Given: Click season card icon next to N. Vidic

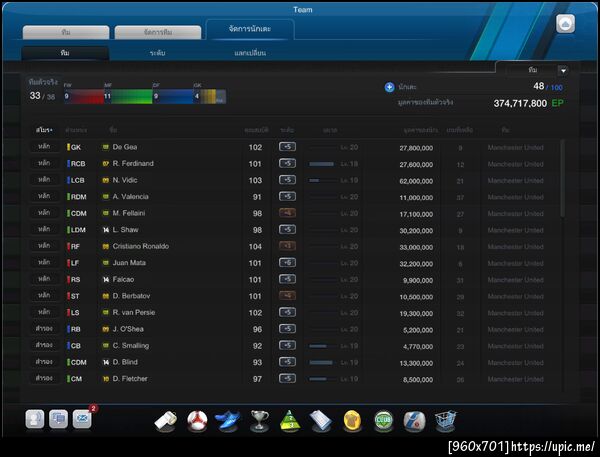Looking at the screenshot, I should click(106, 180).
